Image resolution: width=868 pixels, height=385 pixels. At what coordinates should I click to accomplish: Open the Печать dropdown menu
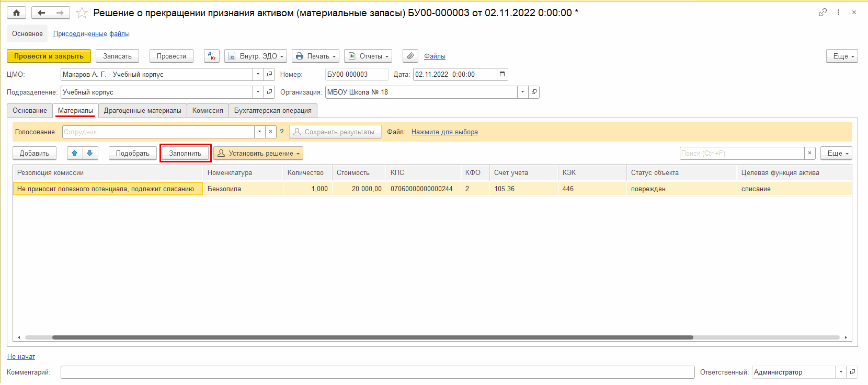[316, 56]
